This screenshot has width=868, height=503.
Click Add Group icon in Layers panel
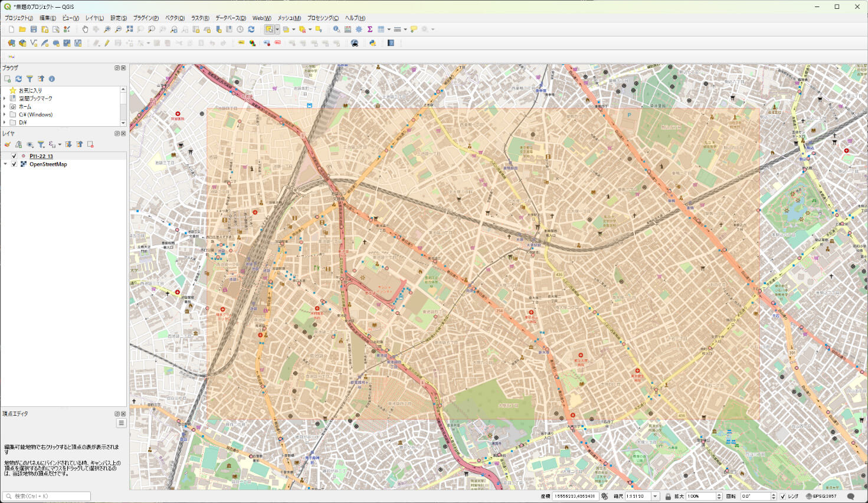[x=19, y=144]
